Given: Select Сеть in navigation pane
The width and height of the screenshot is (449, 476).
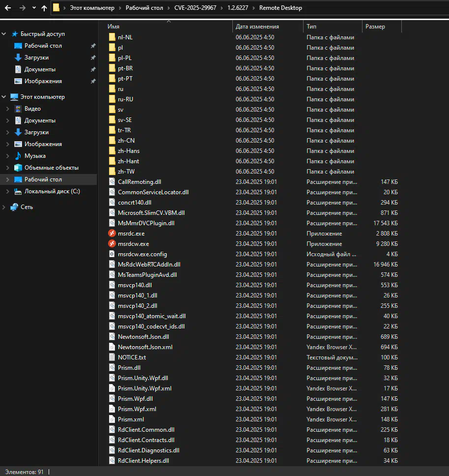Looking at the screenshot, I should pos(27,207).
